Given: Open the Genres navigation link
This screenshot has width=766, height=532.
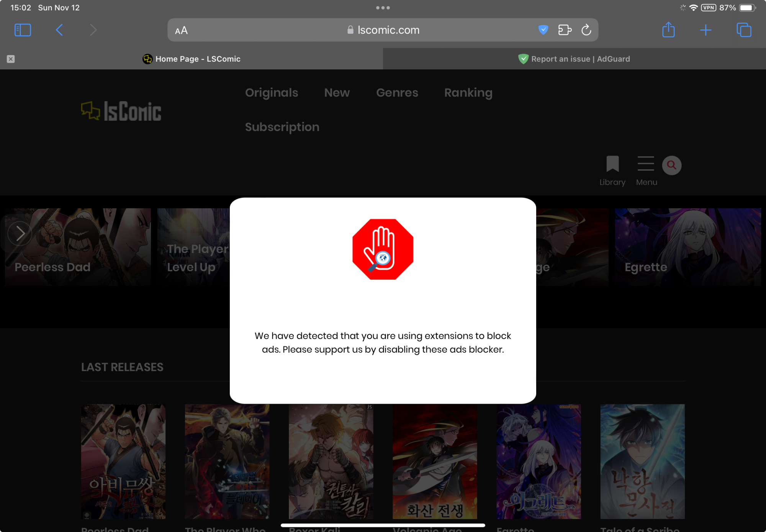Looking at the screenshot, I should 397,93.
